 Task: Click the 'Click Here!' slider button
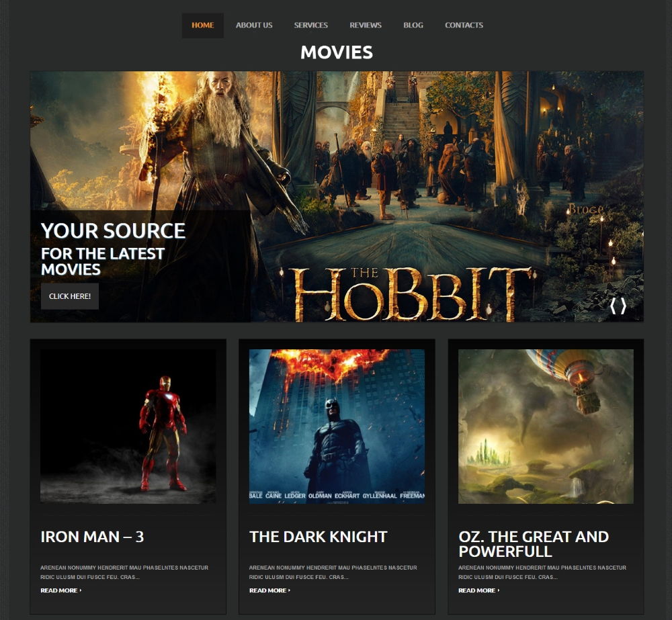pyautogui.click(x=70, y=296)
